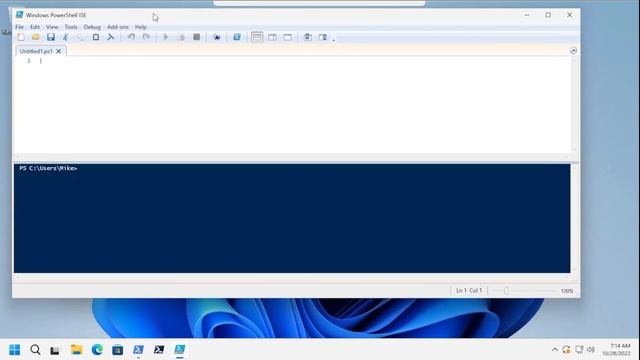Screen dimensions: 640x360
Task: Switch to the PowerShell ISE taskbar icon
Action: (x=180, y=350)
